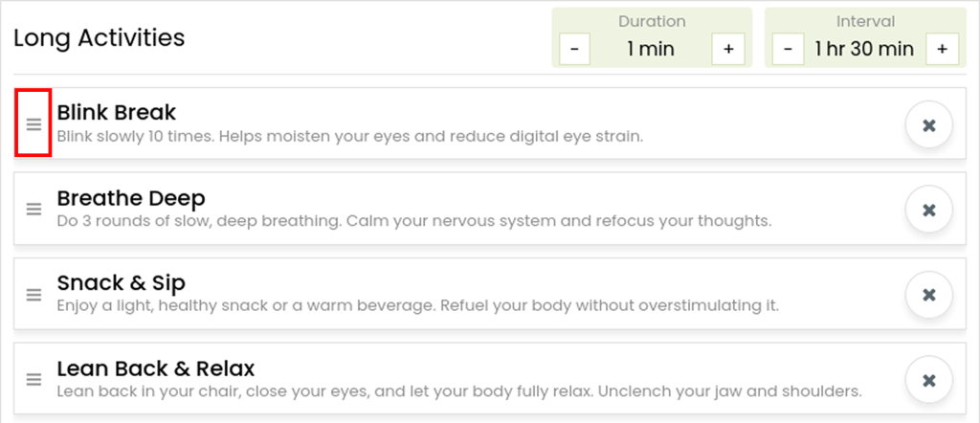The image size is (980, 423).
Task: Click the grip icon for Lean Back & Relax
Action: (33, 379)
